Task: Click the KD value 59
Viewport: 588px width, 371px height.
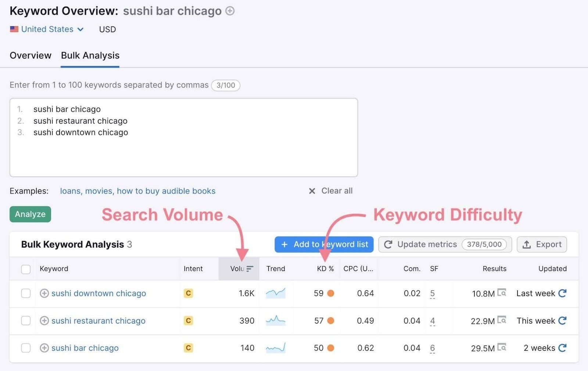Action: tap(319, 293)
